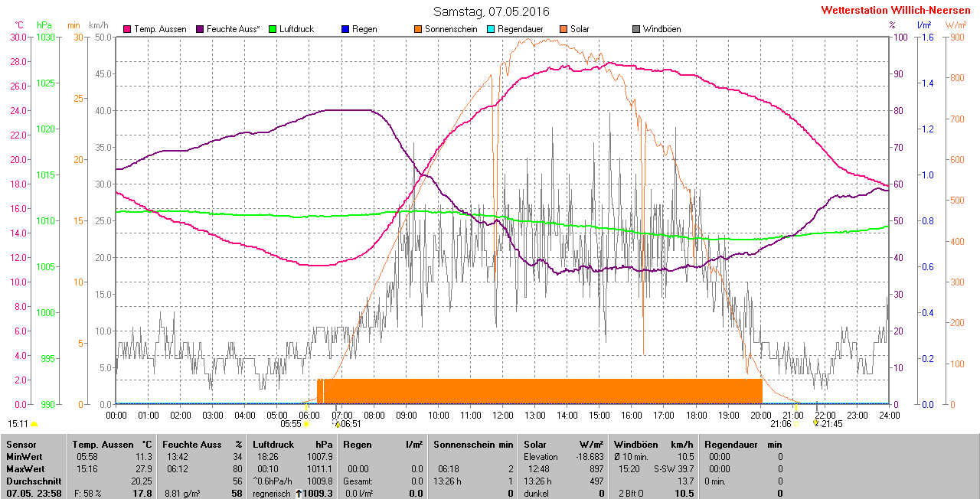Click the purple Feuchte Auss* legend swatch
Screen dimensions: 980x499
point(201,29)
